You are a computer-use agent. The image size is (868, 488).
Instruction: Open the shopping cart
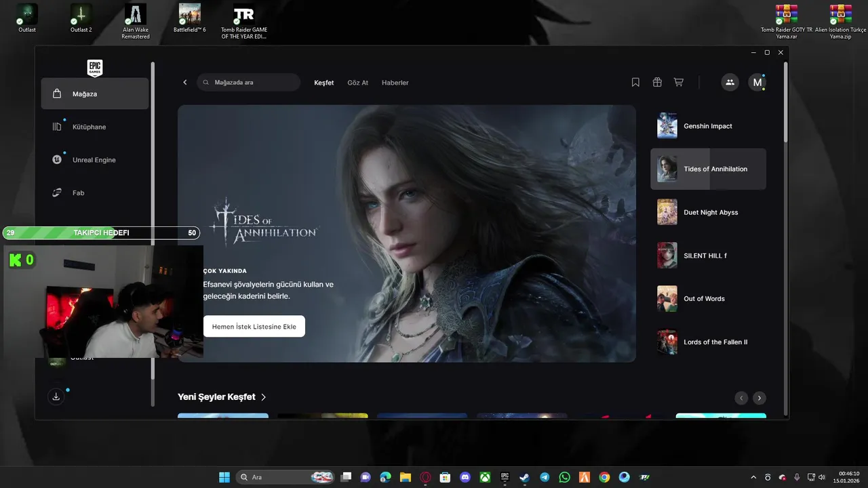(x=678, y=83)
